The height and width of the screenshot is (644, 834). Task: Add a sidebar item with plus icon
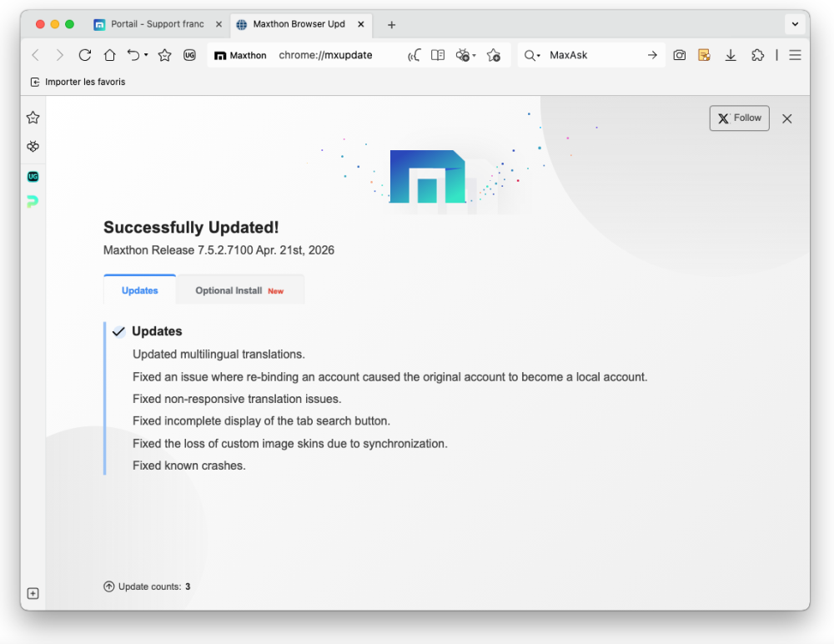point(33,593)
